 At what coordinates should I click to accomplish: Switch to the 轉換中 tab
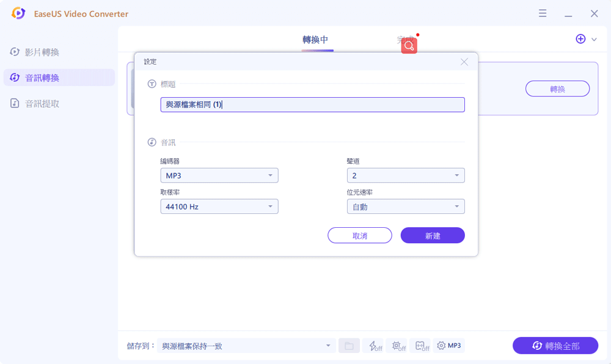click(315, 40)
